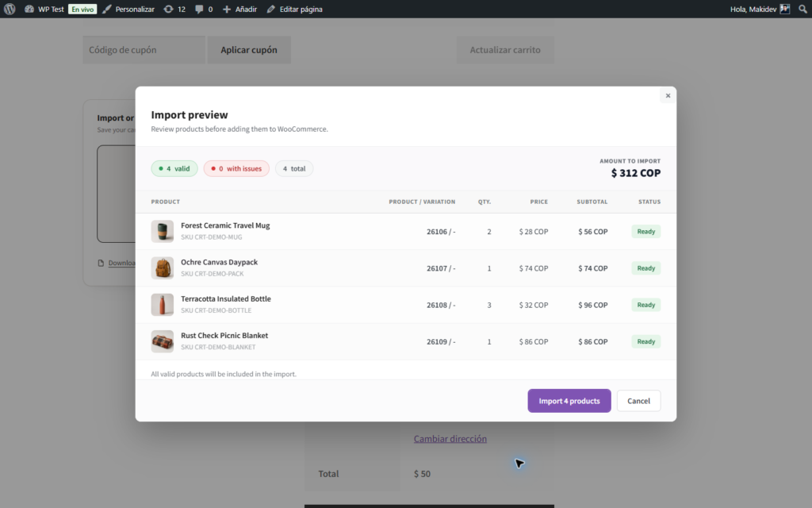Screen dimensions: 812x508
Task: Open the Hola, Makidev account menu
Action: click(760, 9)
